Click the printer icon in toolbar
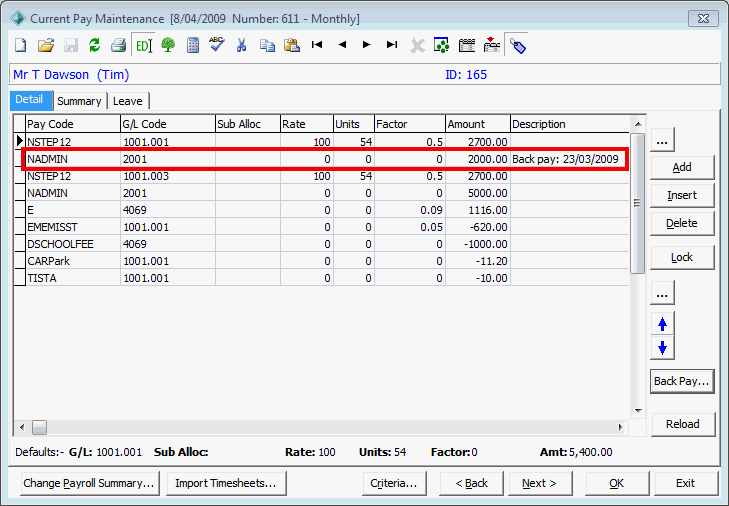Image resolution: width=729 pixels, height=506 pixels. pyautogui.click(x=119, y=46)
